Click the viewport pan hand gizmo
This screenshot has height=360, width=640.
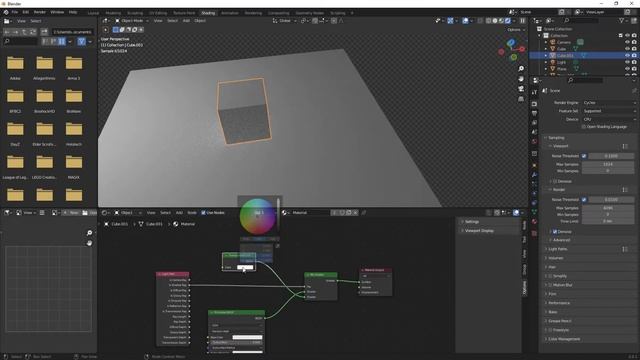tap(521, 78)
